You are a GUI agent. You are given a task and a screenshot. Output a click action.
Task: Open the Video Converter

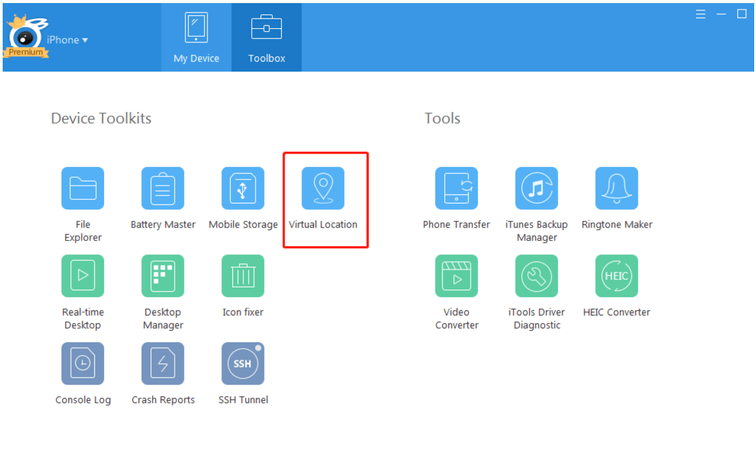pos(456,276)
